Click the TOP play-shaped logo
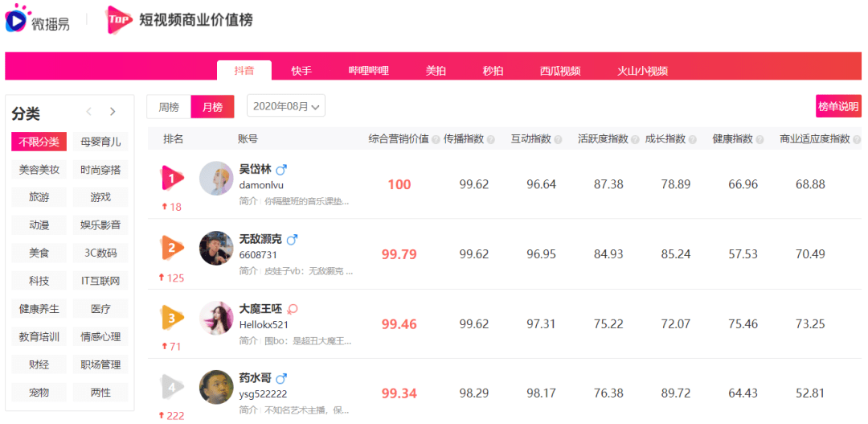 (x=119, y=20)
